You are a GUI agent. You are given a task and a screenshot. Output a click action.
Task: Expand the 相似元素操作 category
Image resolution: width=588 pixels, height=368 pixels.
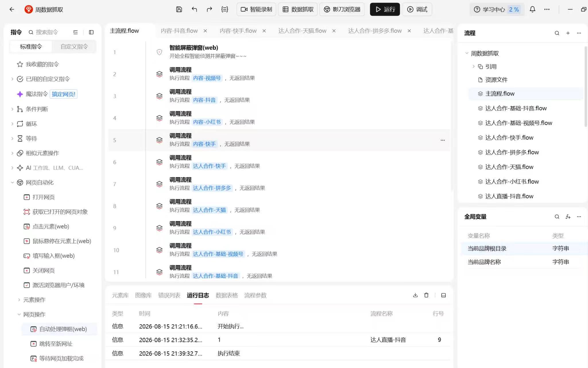[12, 153]
